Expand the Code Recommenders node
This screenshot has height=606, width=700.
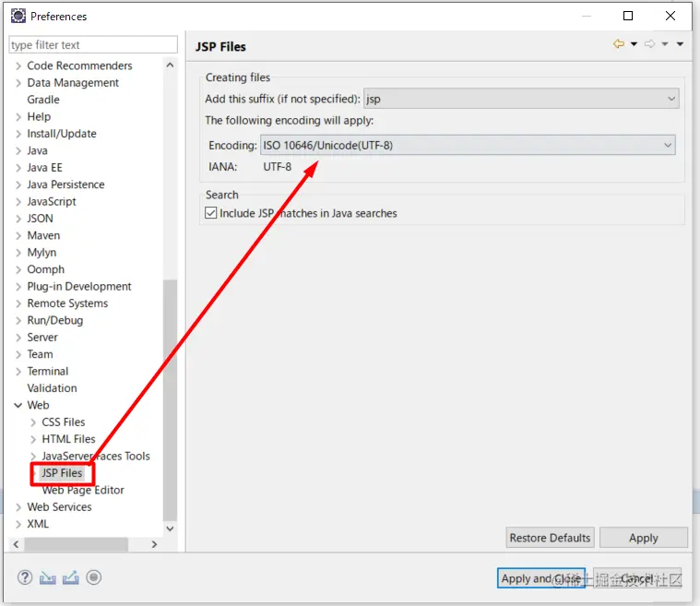point(18,66)
